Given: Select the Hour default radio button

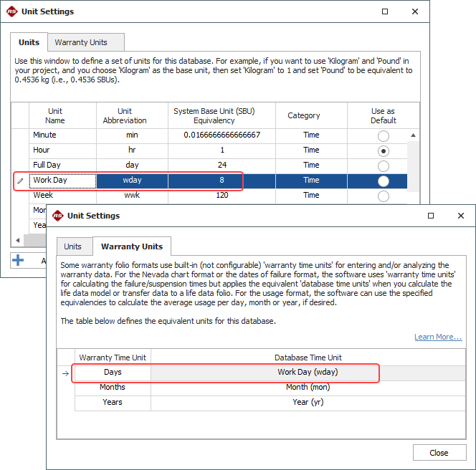Looking at the screenshot, I should click(x=384, y=151).
